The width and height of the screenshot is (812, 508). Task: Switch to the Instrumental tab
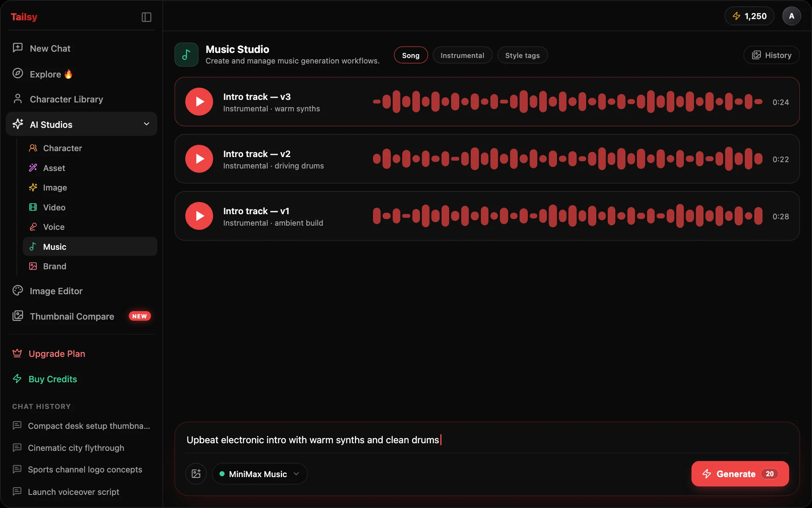[462, 55]
